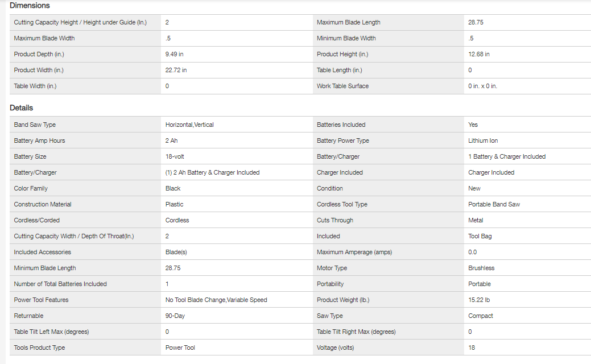Click the Dimensions section heading

tap(30, 6)
